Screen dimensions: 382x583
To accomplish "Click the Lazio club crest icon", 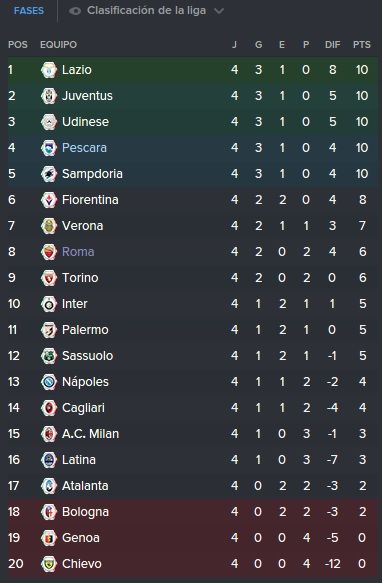I will (x=49, y=70).
